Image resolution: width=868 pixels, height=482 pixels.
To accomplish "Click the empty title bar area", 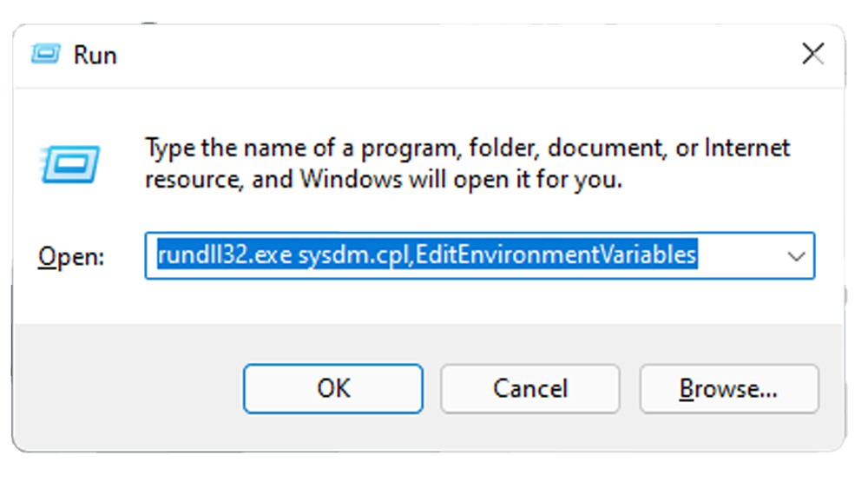I will 434,55.
